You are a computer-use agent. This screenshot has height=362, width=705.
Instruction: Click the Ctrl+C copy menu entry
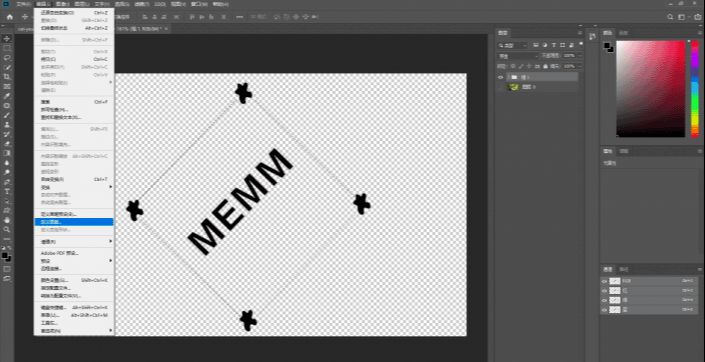click(x=74, y=59)
